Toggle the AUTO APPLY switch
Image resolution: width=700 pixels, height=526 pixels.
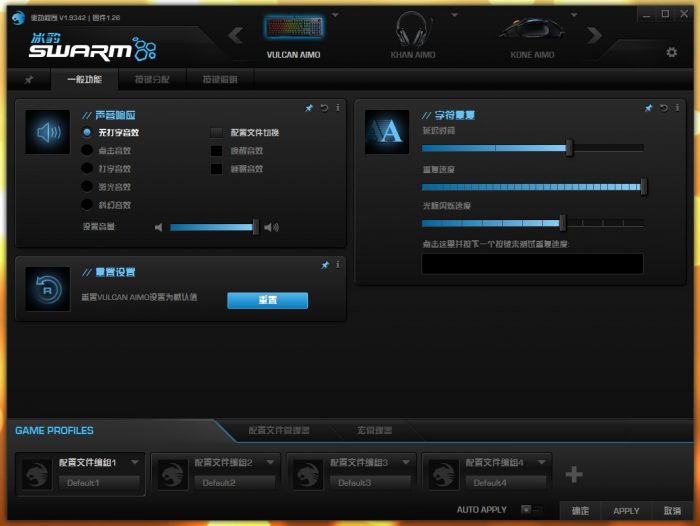point(531,510)
